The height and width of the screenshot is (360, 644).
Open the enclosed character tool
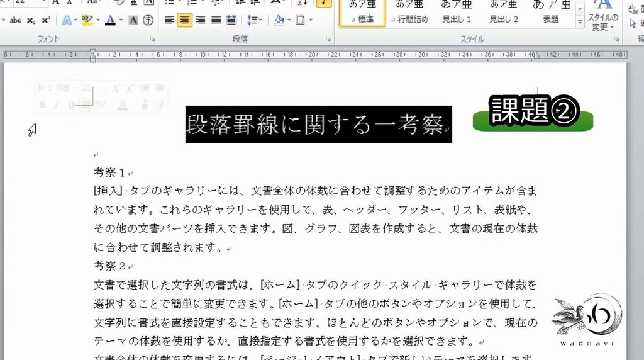tap(148, 20)
